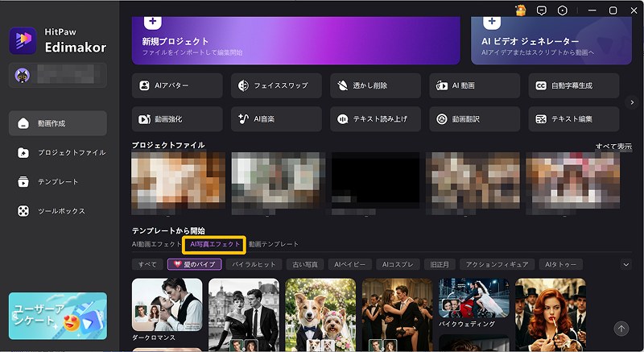Click the 自動字幕生成 CC icon
The width and height of the screenshot is (644, 352).
tap(541, 85)
